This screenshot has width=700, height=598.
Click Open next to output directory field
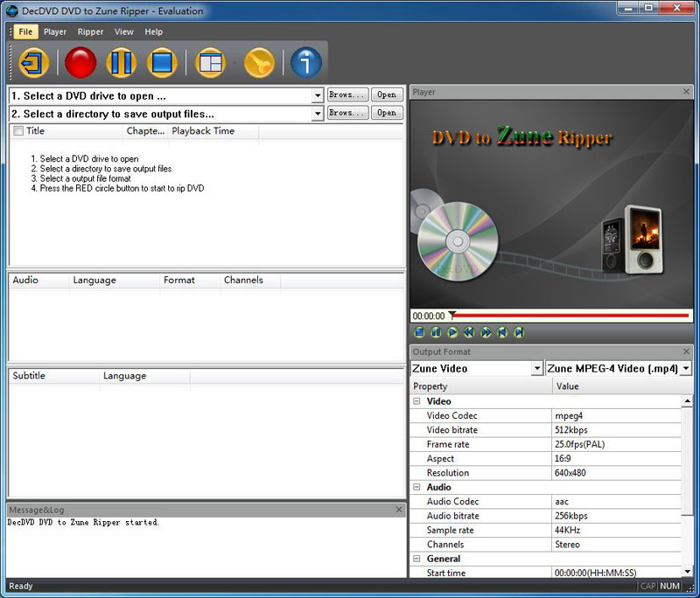[x=387, y=113]
